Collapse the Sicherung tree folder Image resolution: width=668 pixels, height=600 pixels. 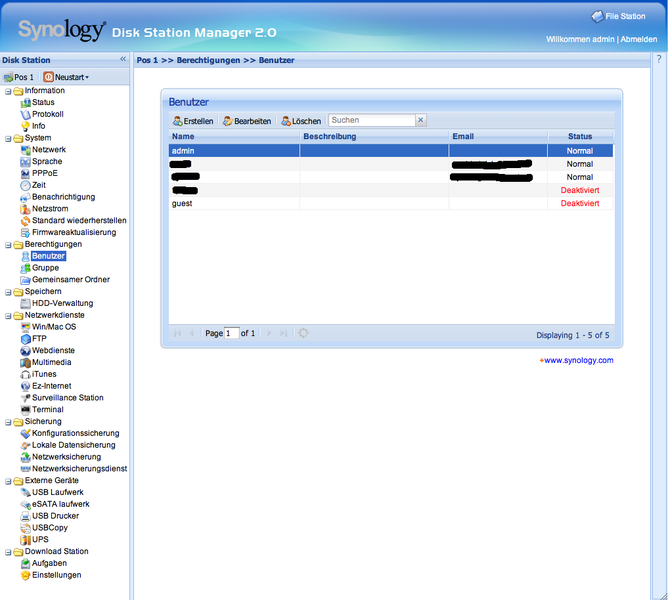[8, 422]
